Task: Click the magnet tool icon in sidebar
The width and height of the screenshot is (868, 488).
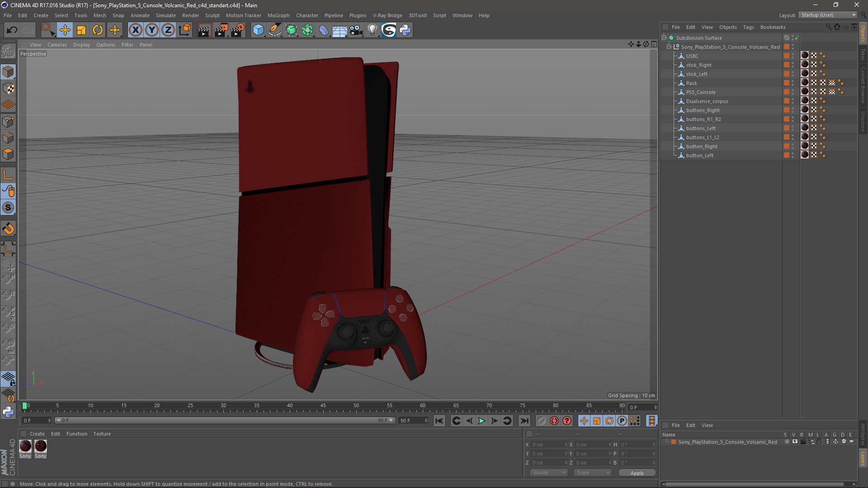Action: coord(8,229)
